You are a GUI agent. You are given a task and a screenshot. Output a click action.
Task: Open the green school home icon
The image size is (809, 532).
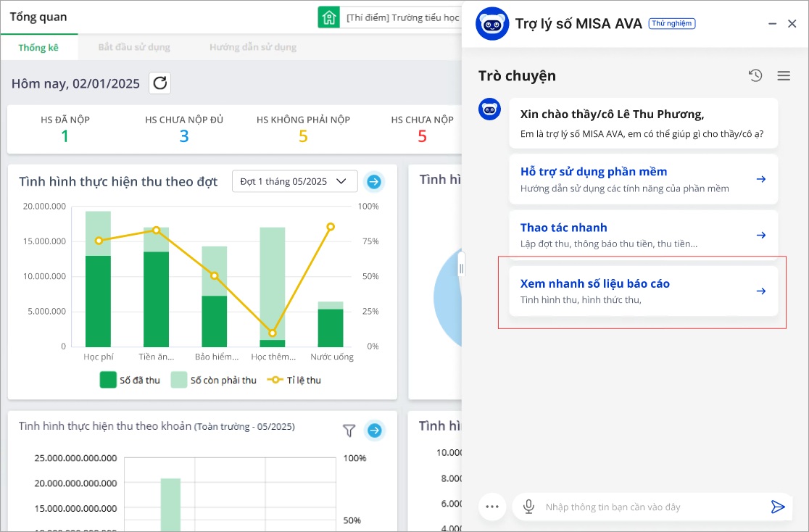(328, 17)
